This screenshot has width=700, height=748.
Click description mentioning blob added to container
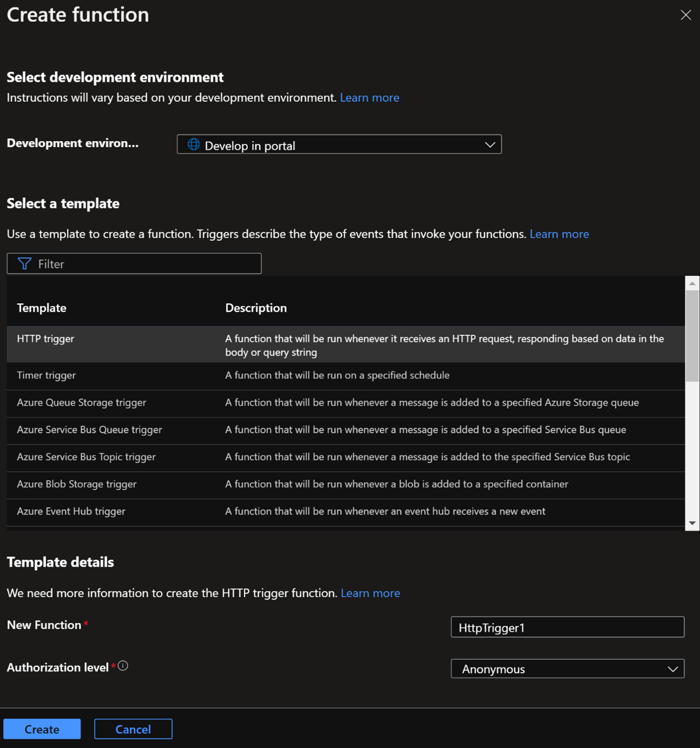(x=397, y=484)
